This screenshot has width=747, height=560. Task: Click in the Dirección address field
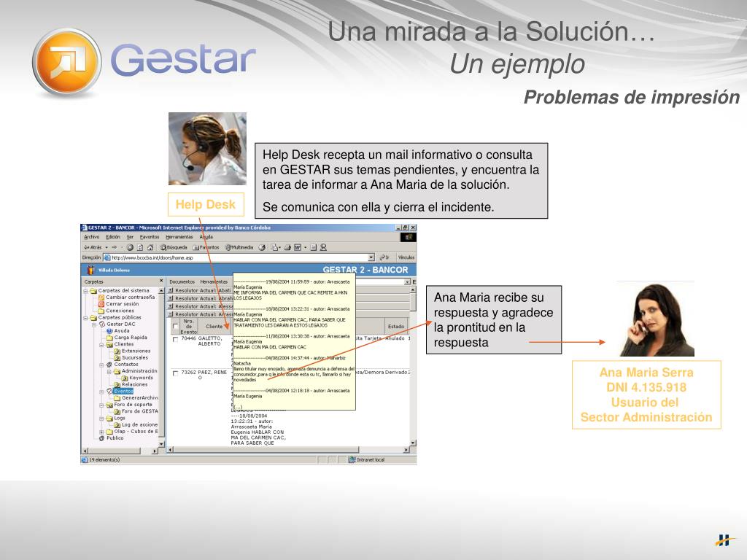coord(239,257)
